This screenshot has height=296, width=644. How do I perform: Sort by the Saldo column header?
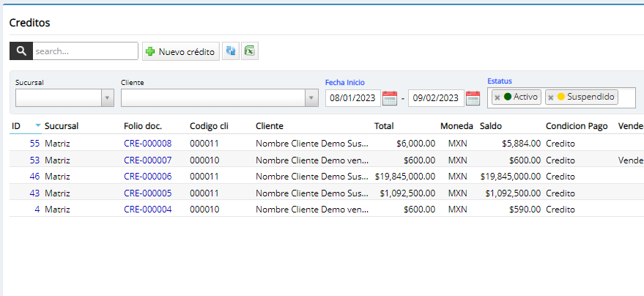coord(491,126)
